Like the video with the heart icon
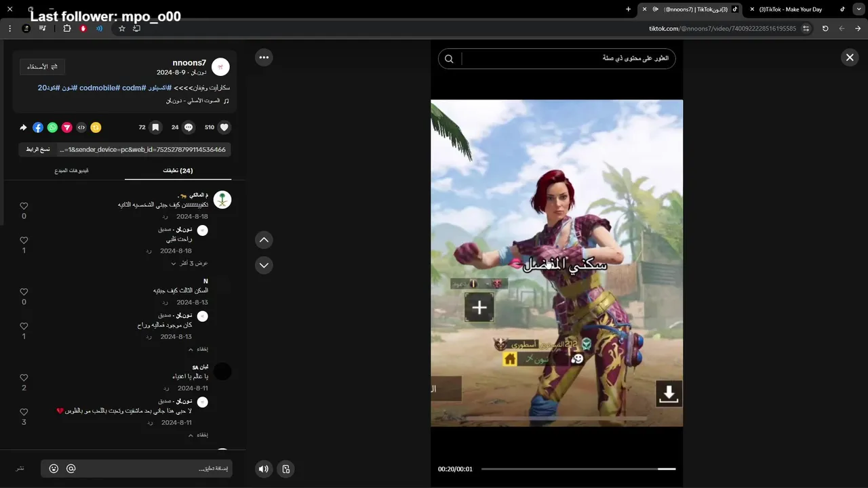This screenshot has height=488, width=868. (x=224, y=127)
